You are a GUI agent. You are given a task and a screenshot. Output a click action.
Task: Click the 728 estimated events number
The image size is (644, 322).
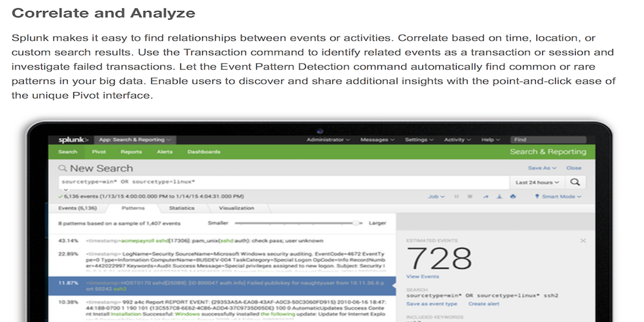(x=439, y=258)
